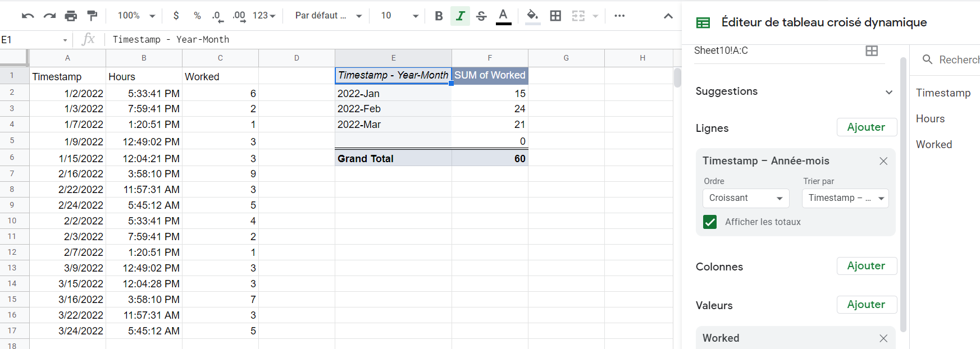Select the 2022-Jan pivot row cell
This screenshot has height=349, width=980.
(393, 93)
